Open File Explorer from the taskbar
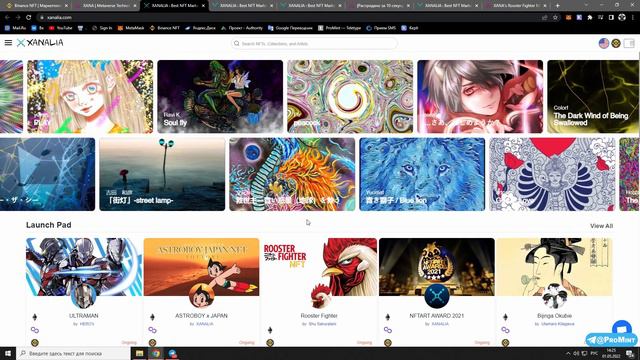The height and width of the screenshot is (360, 640). pyautogui.click(x=140, y=353)
